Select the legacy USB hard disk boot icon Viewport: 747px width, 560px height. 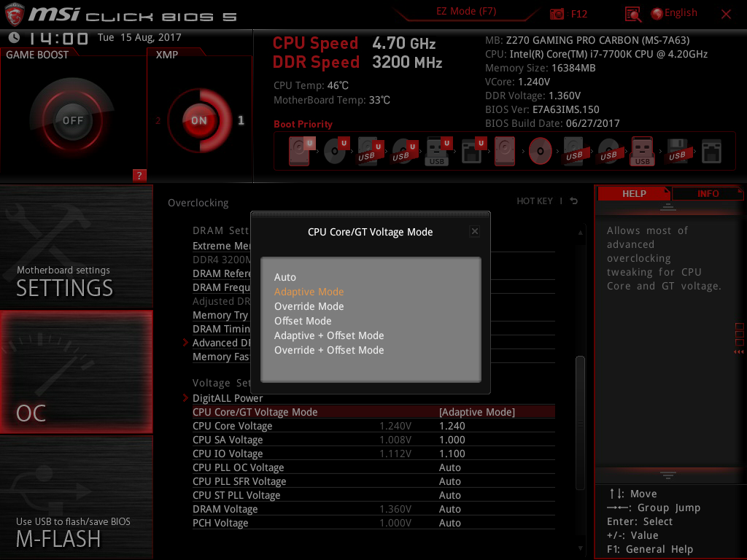(574, 152)
